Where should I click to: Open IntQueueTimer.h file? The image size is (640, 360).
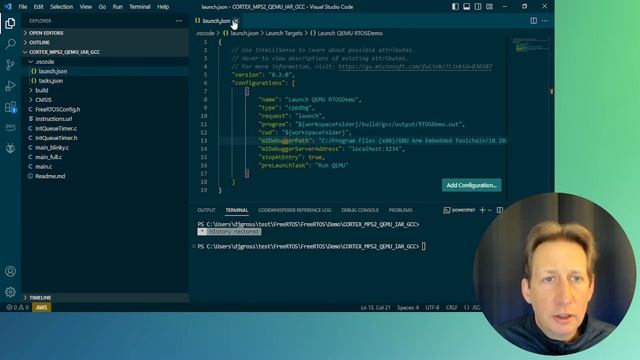pos(105,138)
